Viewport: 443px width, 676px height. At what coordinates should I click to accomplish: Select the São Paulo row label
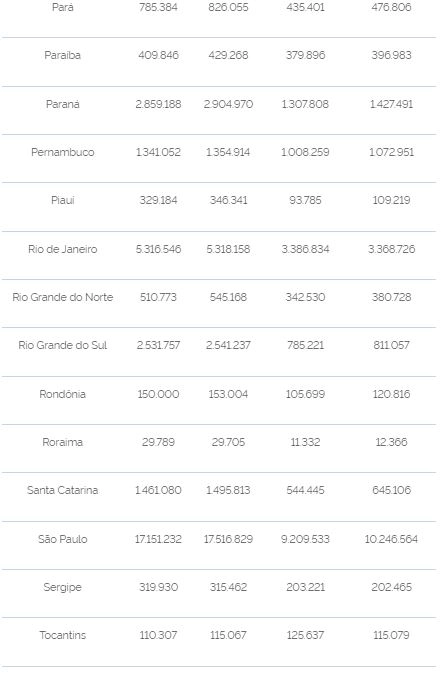click(62, 539)
